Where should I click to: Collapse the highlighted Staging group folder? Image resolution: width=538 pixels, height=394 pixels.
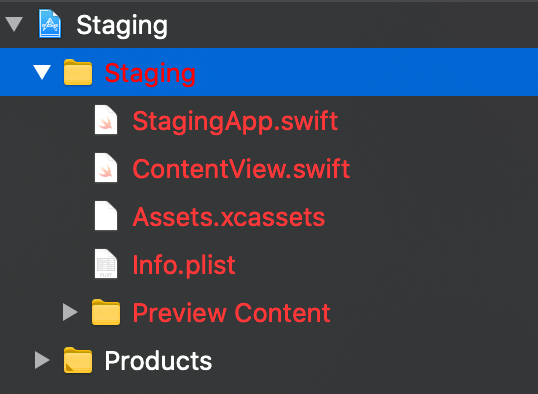coord(42,72)
